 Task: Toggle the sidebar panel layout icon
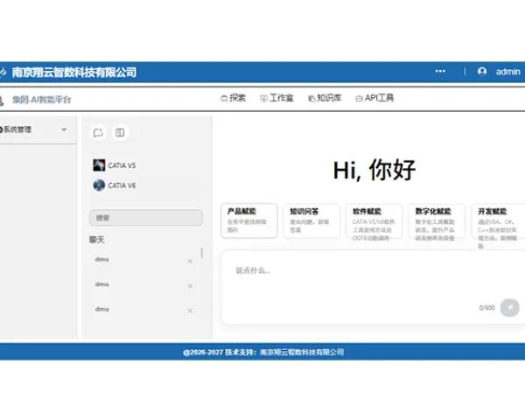tap(120, 133)
